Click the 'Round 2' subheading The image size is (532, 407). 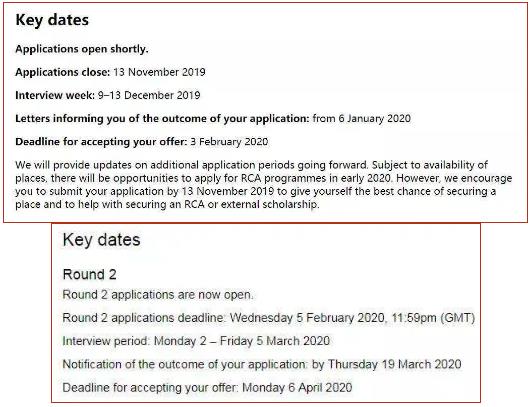[90, 274]
